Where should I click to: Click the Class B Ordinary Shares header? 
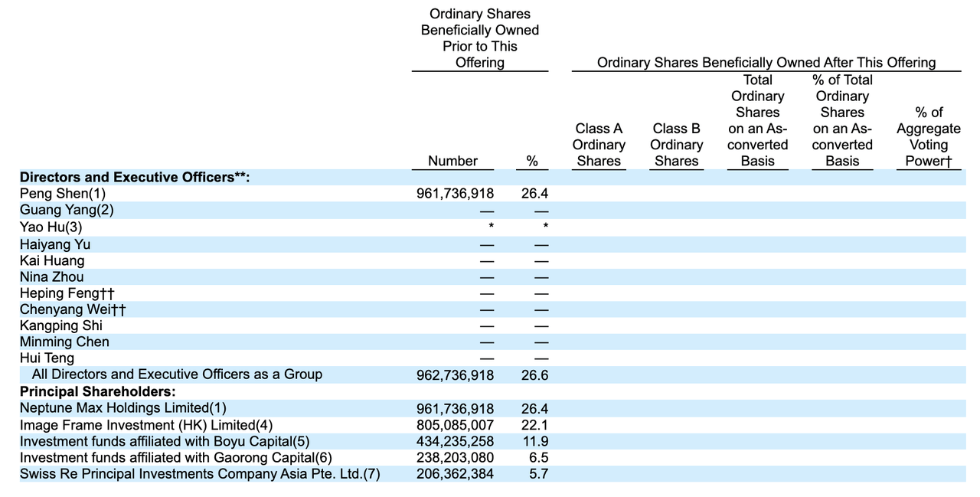point(676,145)
